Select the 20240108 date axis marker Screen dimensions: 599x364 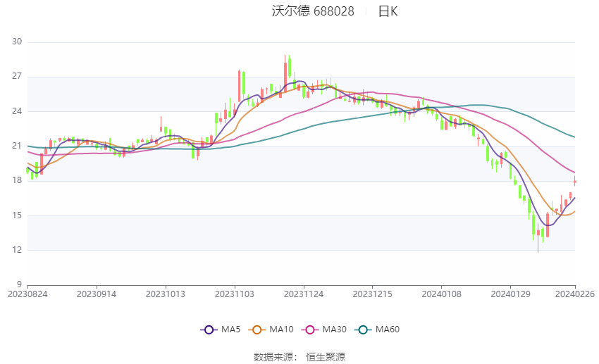(442, 294)
